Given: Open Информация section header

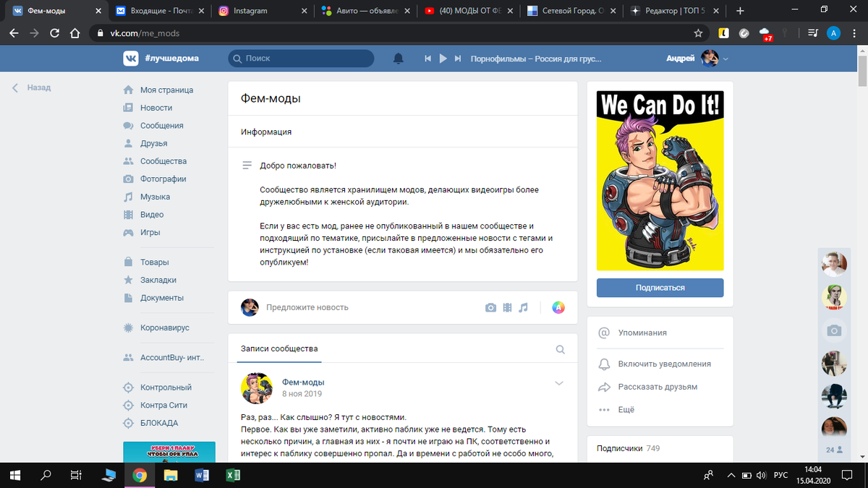Looking at the screenshot, I should pos(266,132).
